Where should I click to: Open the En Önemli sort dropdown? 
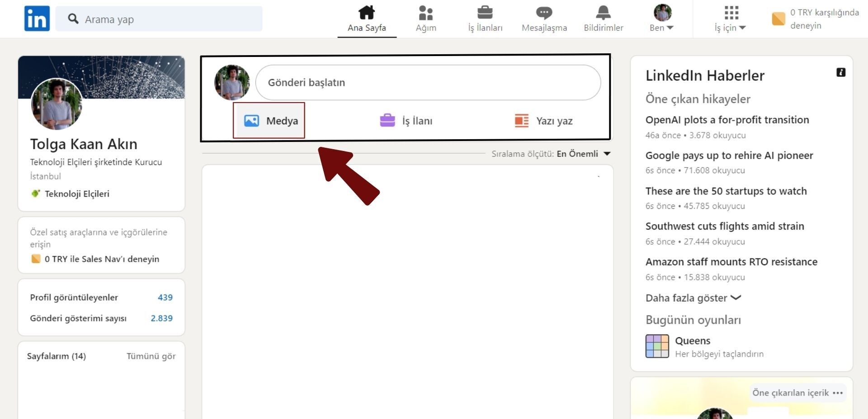[x=584, y=154]
